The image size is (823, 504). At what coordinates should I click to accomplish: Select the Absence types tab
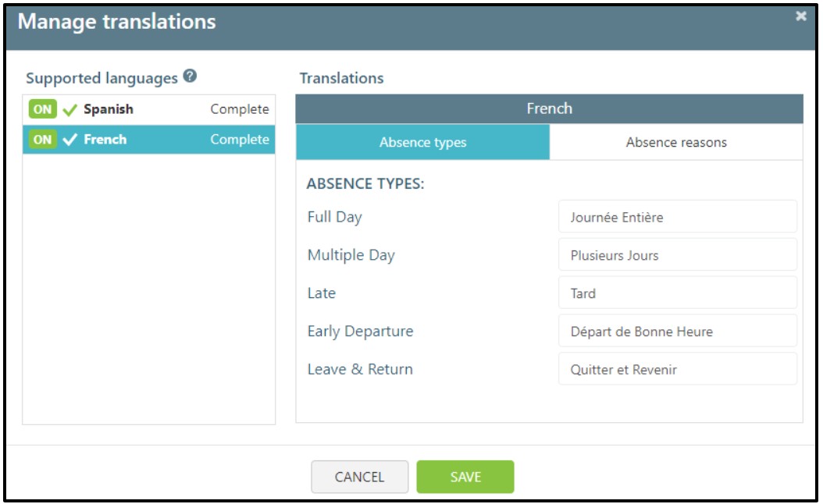[x=422, y=142]
